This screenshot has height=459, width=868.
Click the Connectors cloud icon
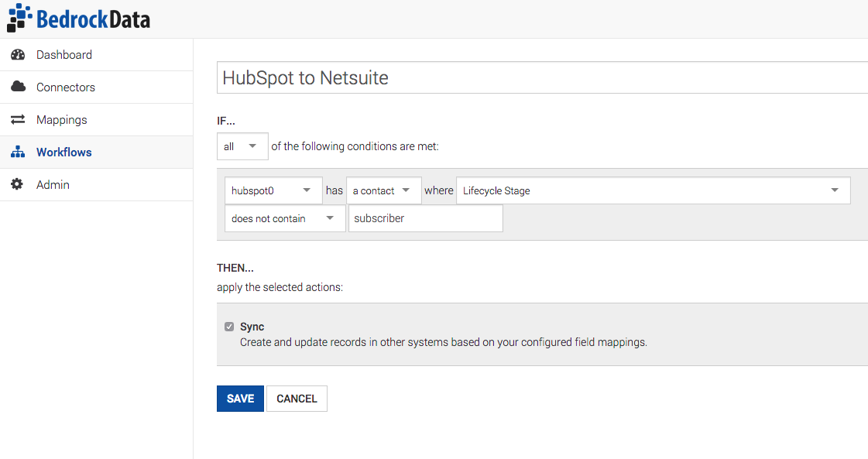click(x=18, y=87)
